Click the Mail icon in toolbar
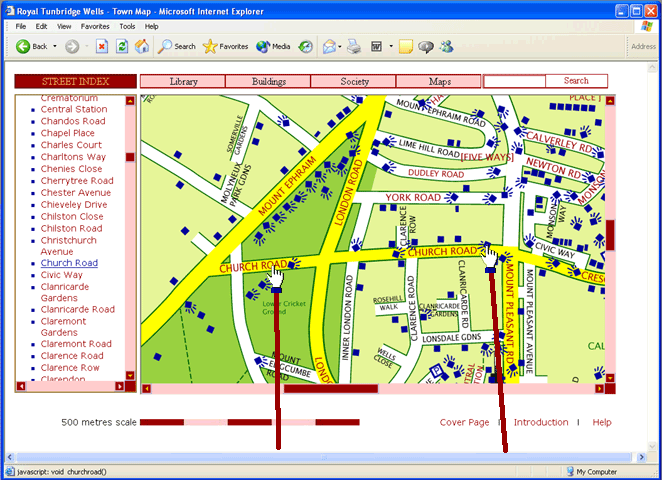The height and width of the screenshot is (480, 662). point(330,46)
